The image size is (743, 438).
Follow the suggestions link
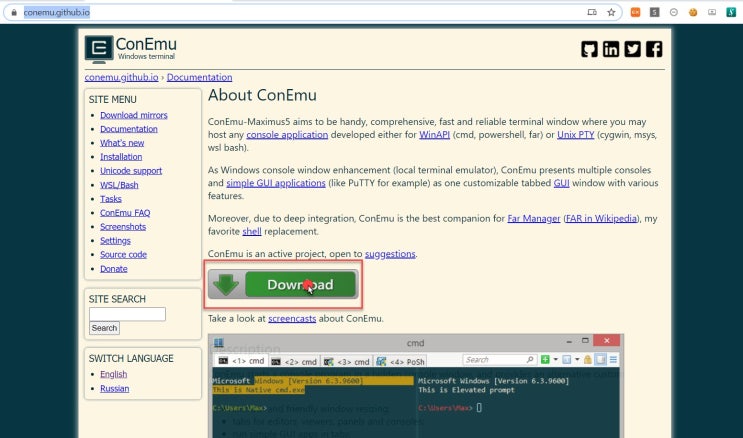(390, 254)
